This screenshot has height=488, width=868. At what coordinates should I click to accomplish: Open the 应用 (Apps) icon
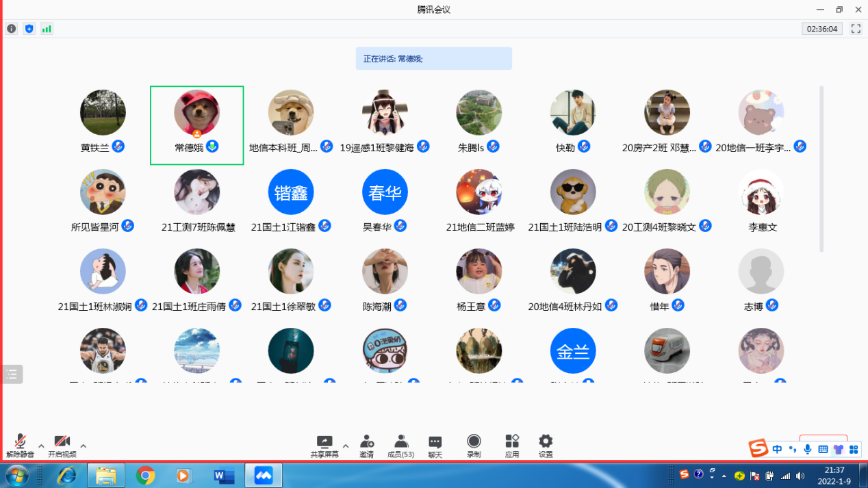point(512,446)
